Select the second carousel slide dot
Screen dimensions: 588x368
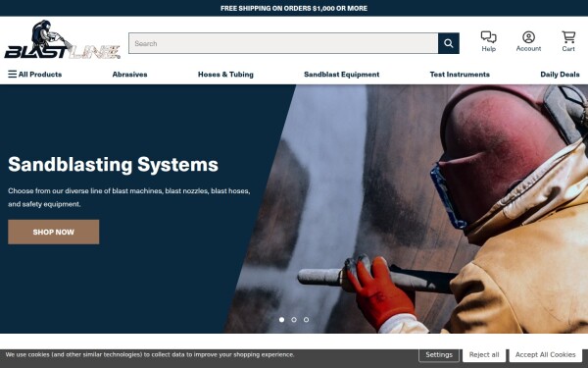tap(294, 320)
